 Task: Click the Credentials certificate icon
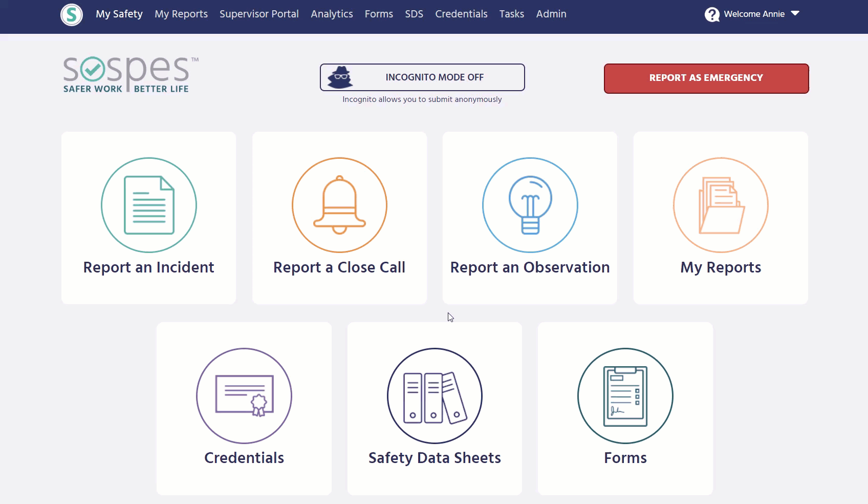pos(244,396)
